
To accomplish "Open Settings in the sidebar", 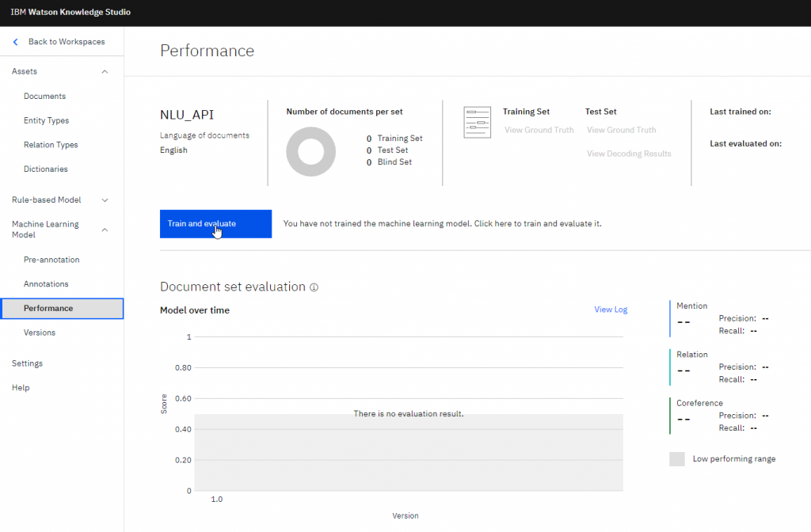I will coord(28,363).
